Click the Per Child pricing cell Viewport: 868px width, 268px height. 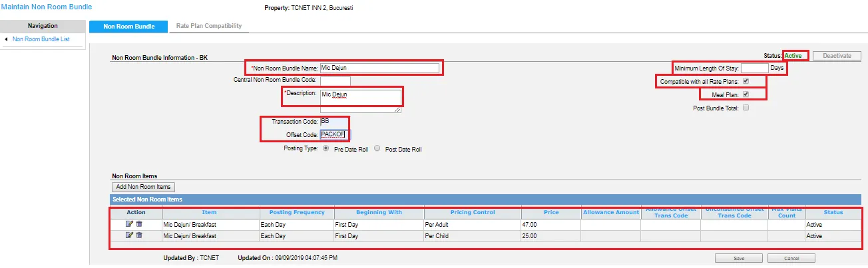pyautogui.click(x=473, y=235)
